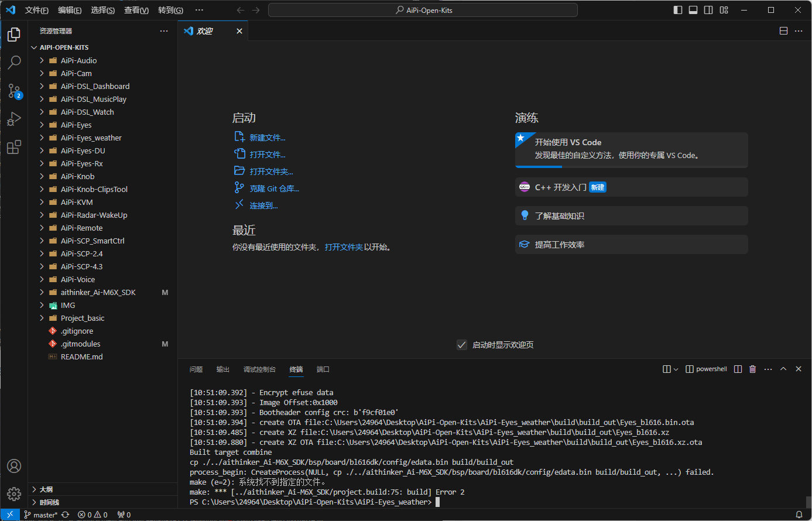Toggle the bottom panel layout icon
The width and height of the screenshot is (812, 521).
point(693,10)
